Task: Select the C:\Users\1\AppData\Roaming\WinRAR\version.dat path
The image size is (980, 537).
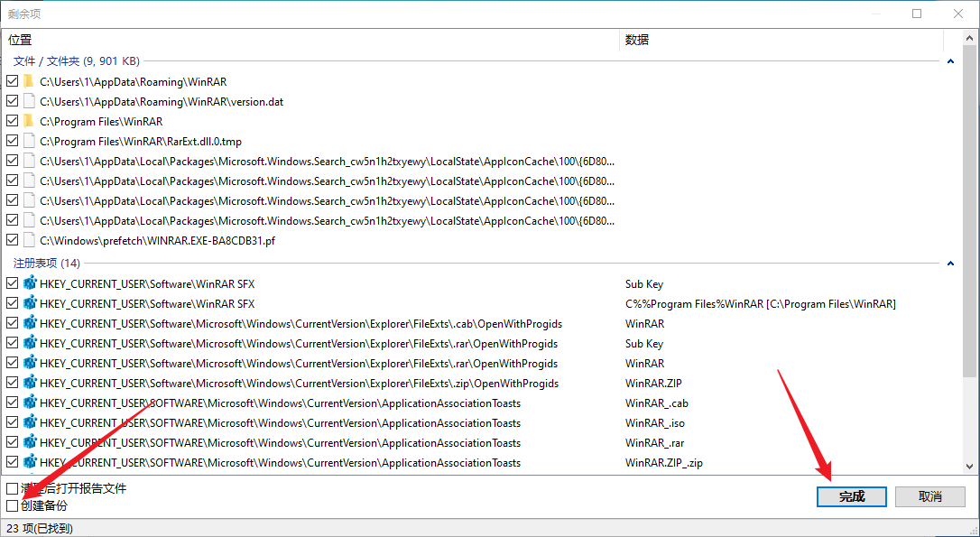Action: click(x=162, y=101)
